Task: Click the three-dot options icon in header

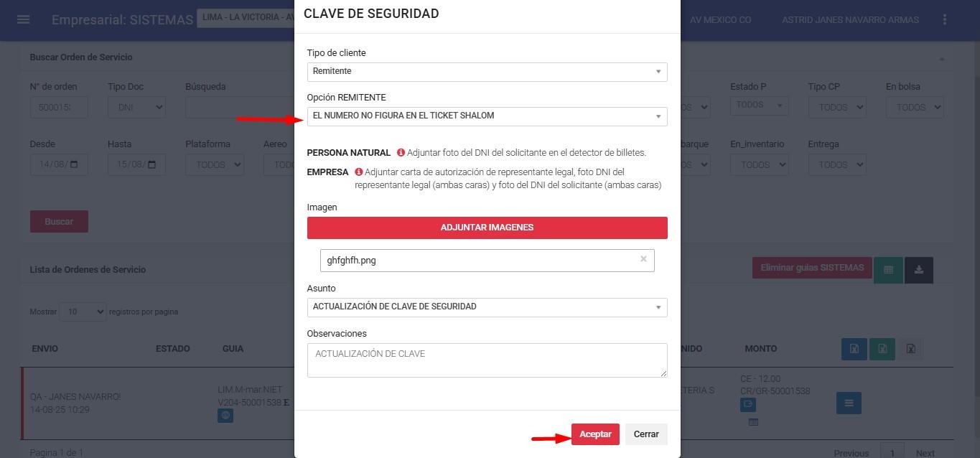Action: tap(945, 19)
